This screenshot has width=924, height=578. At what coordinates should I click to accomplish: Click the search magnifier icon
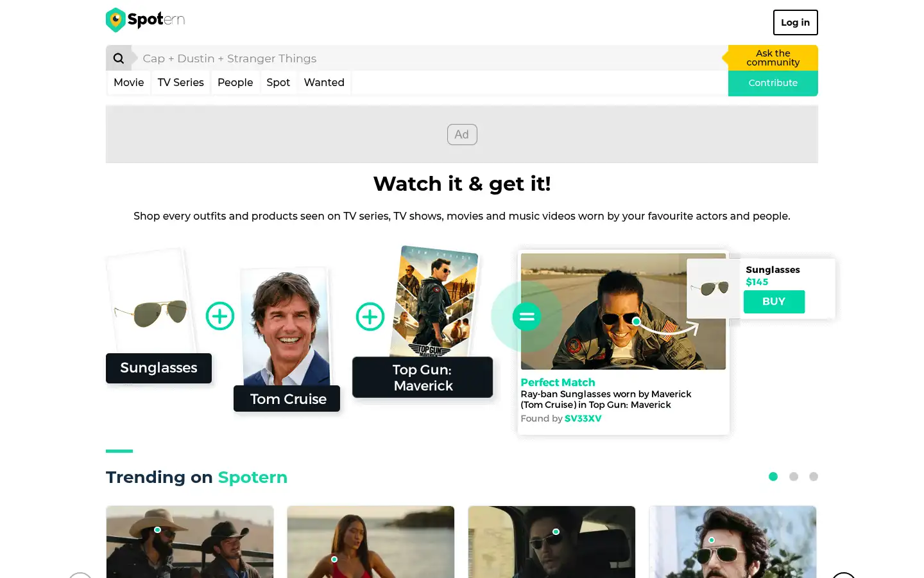click(x=119, y=58)
